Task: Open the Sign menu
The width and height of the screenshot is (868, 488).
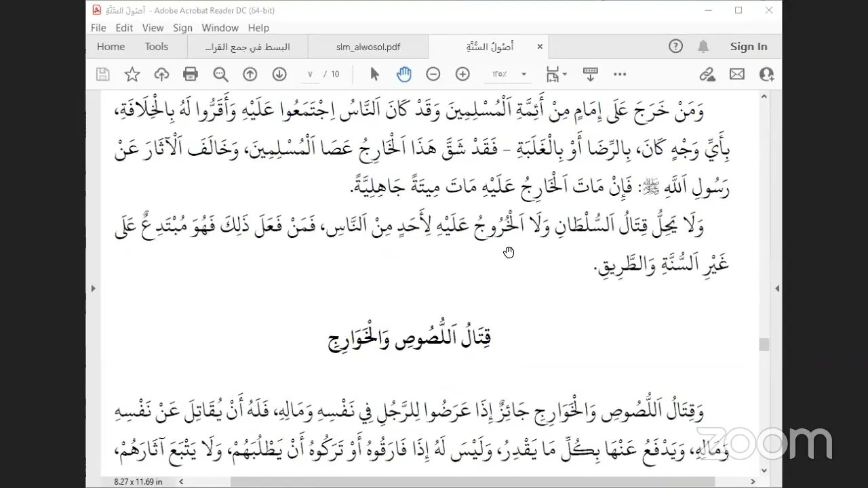Action: (182, 28)
